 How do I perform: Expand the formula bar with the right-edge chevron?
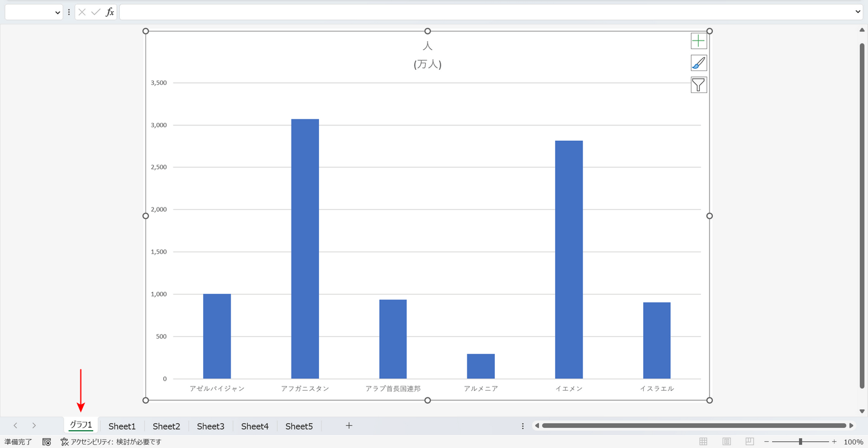[858, 12]
